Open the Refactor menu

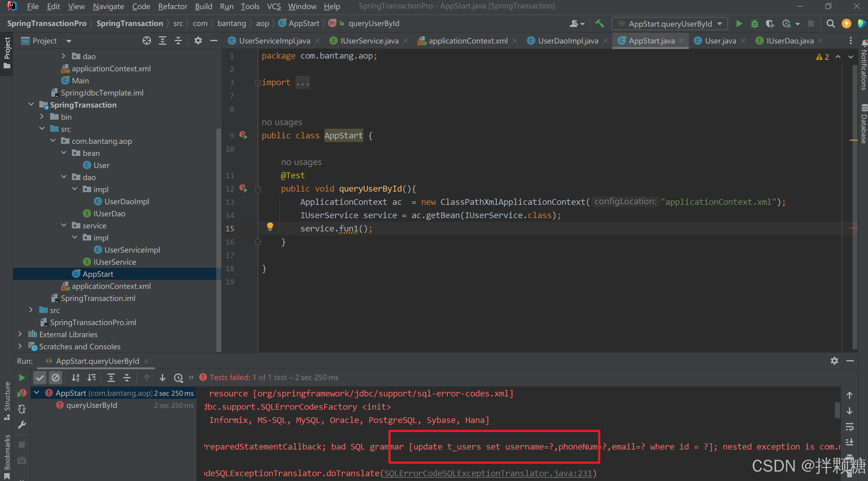(x=173, y=6)
